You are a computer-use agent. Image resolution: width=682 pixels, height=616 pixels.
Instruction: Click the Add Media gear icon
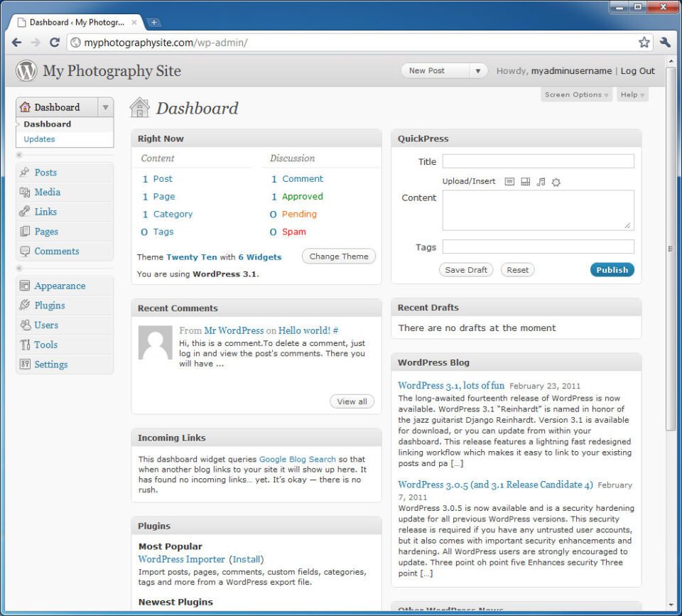[x=556, y=183]
